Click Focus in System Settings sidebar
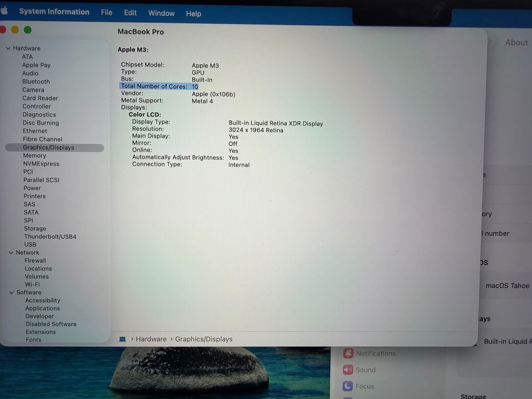This screenshot has width=532, height=399. click(365, 386)
